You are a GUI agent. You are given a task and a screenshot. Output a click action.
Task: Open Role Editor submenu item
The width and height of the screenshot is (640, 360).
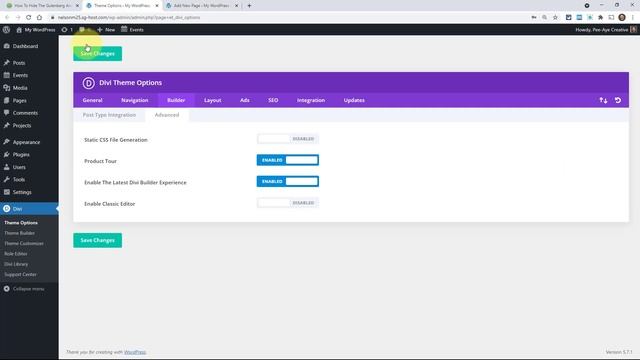[16, 254]
